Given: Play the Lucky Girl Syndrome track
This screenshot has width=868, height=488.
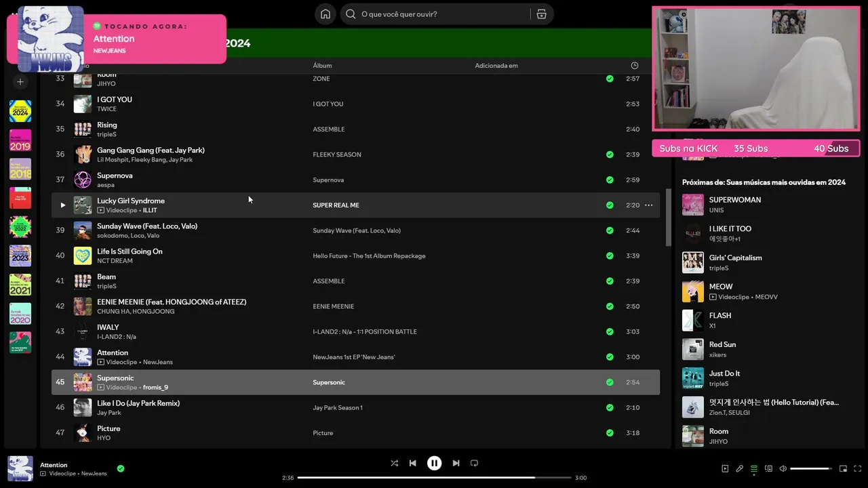Looking at the screenshot, I should 62,205.
